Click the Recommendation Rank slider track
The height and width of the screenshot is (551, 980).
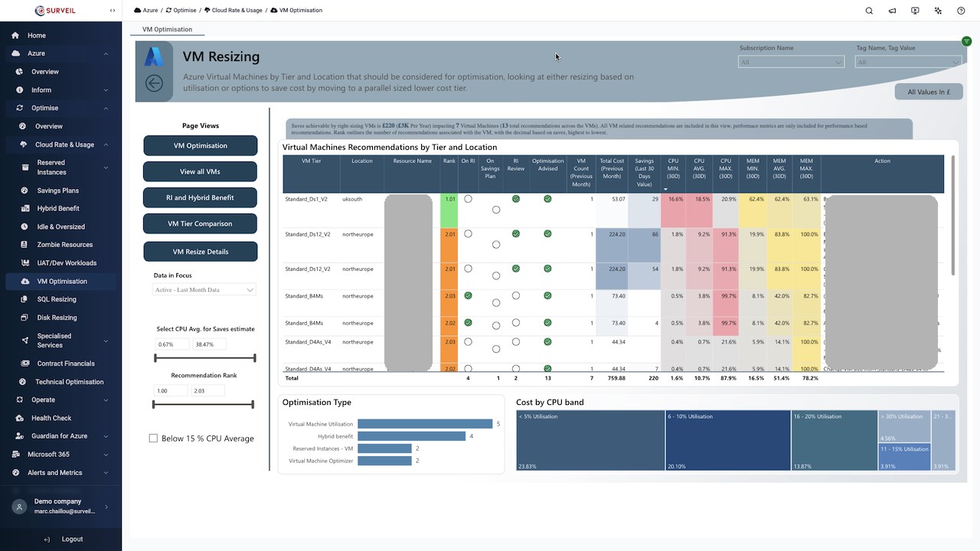pos(203,404)
